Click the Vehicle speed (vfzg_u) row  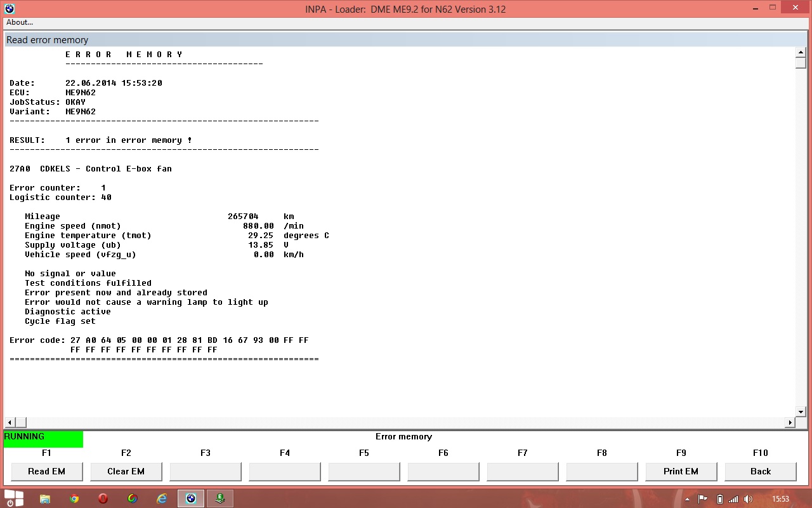click(x=164, y=255)
